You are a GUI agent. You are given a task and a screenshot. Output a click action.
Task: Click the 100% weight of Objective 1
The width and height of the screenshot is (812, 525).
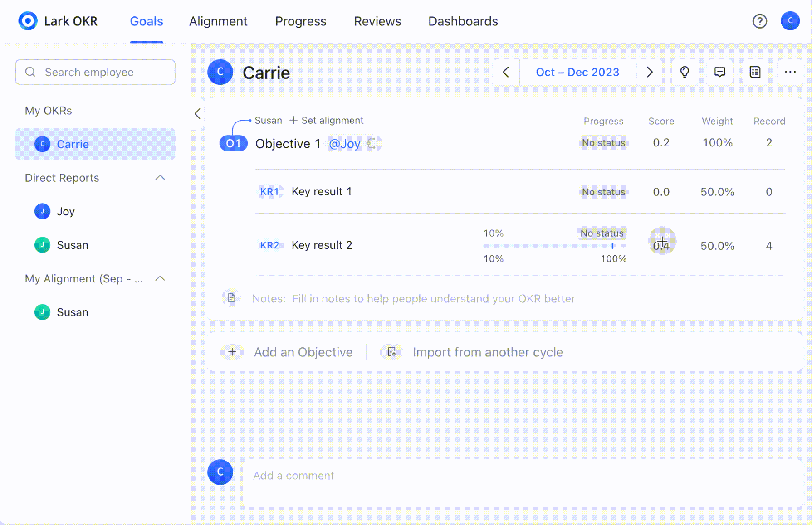click(x=718, y=143)
